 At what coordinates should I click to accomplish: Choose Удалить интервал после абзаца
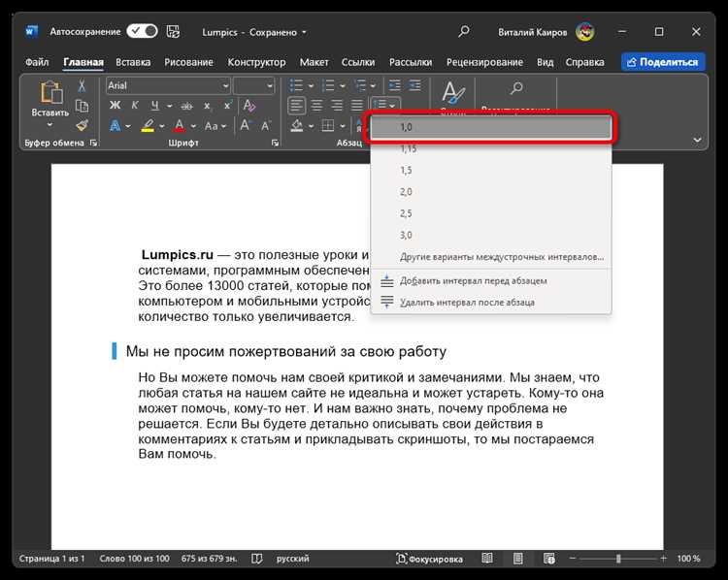[x=491, y=302]
